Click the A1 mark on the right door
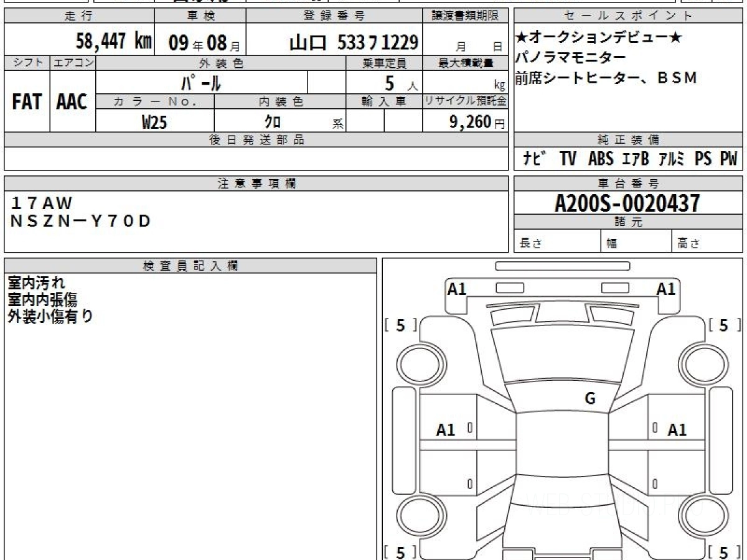747x560 pixels. (677, 429)
